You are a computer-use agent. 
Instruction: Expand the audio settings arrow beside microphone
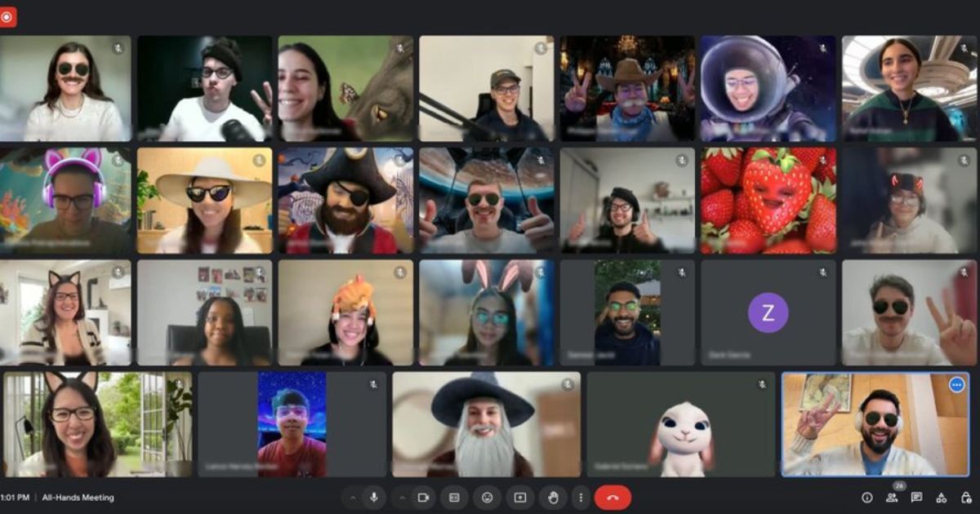point(353,498)
